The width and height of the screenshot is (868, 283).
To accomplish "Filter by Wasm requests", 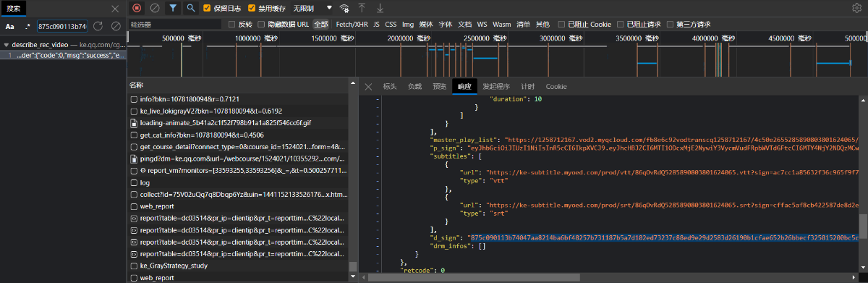I will click(x=501, y=24).
